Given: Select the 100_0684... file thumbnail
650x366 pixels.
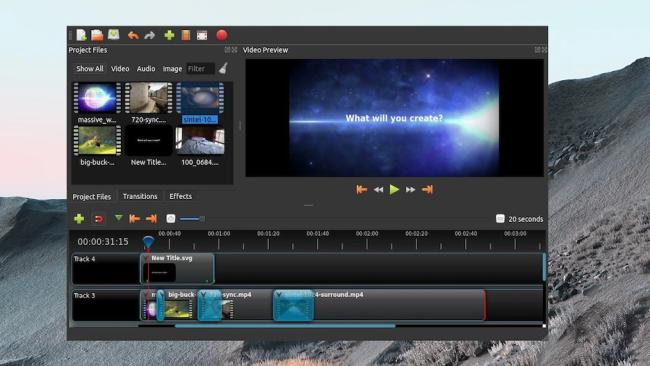Looking at the screenshot, I should point(200,141).
